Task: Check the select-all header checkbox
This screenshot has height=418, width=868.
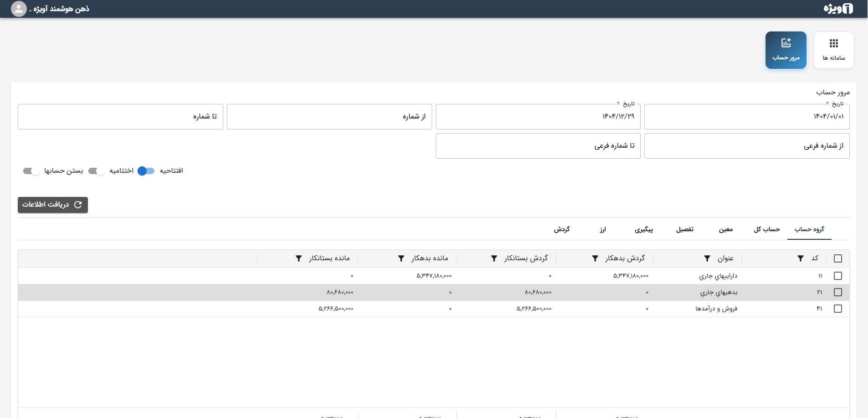Action: tap(837, 258)
